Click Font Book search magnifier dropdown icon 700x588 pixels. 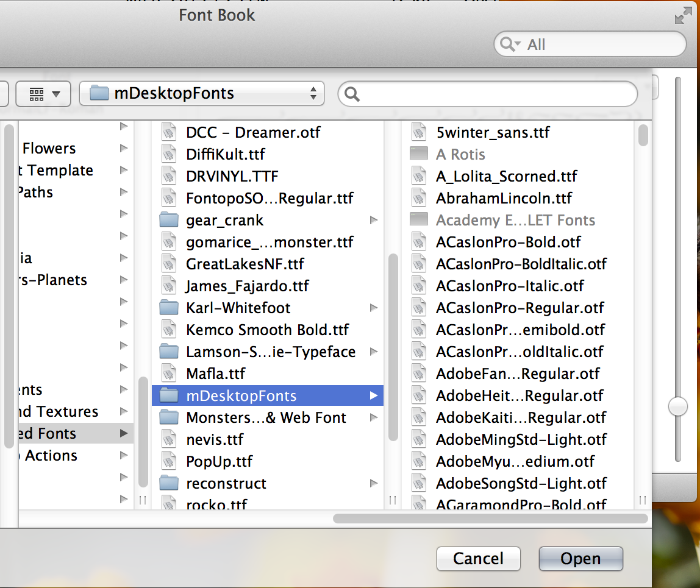tap(510, 44)
